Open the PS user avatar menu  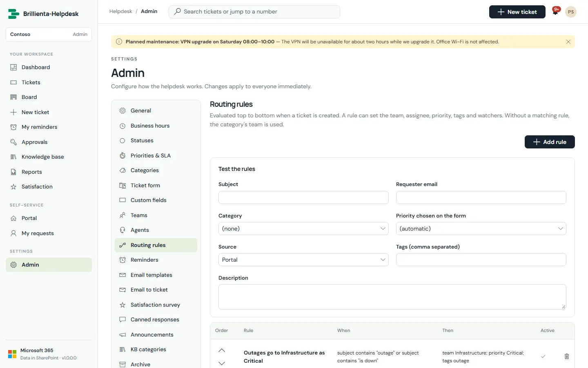[571, 12]
